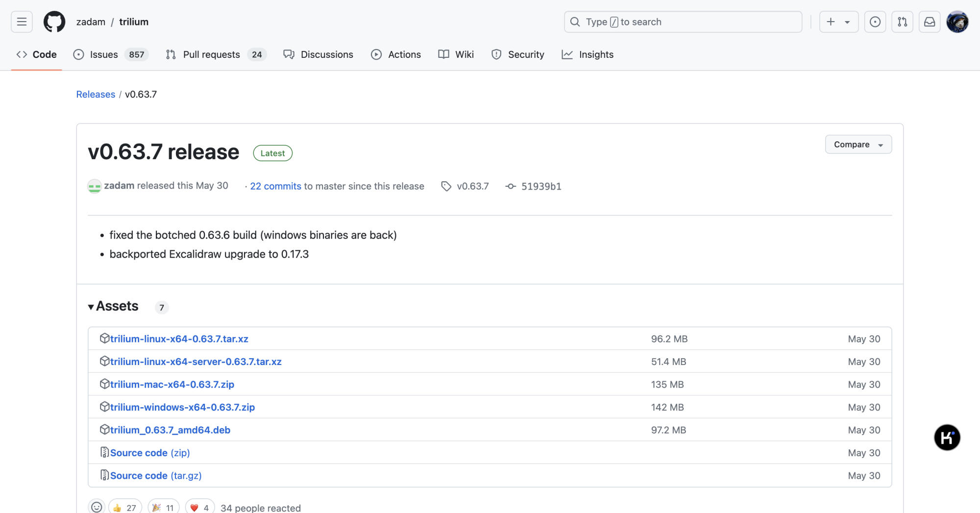Screen dimensions: 980x513
Task: Download trilium-linux-x64-server-0.63.7.tar.xz
Action: pos(196,362)
